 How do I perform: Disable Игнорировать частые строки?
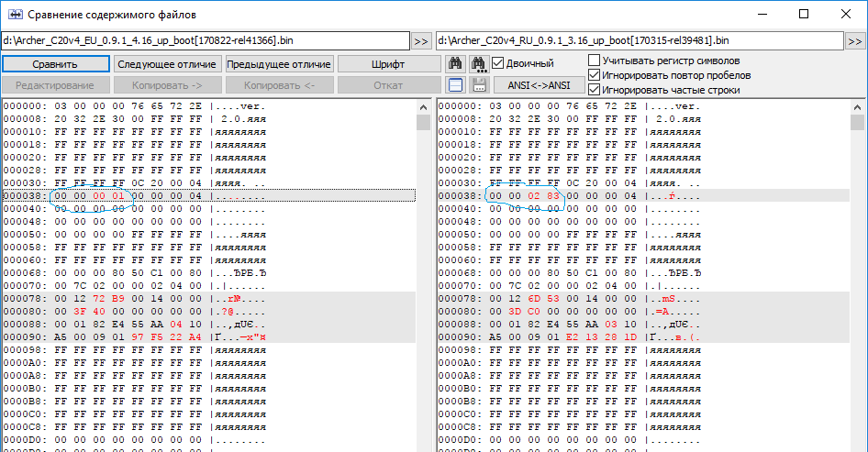(594, 89)
